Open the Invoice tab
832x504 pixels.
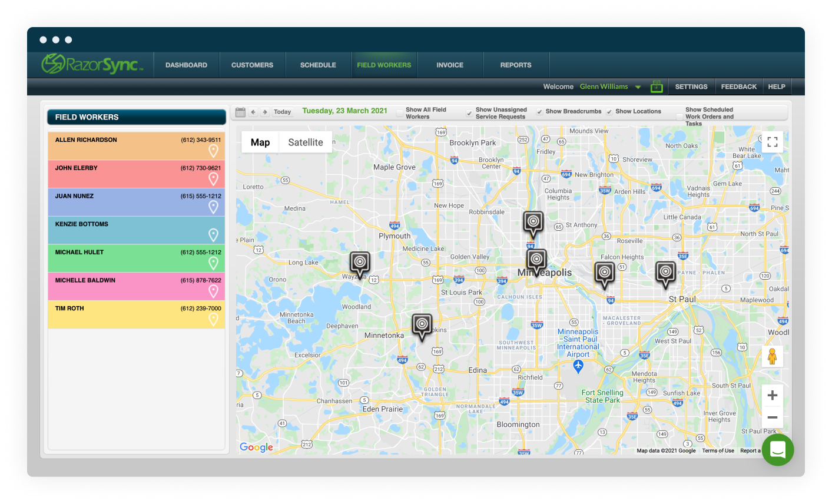coord(450,65)
